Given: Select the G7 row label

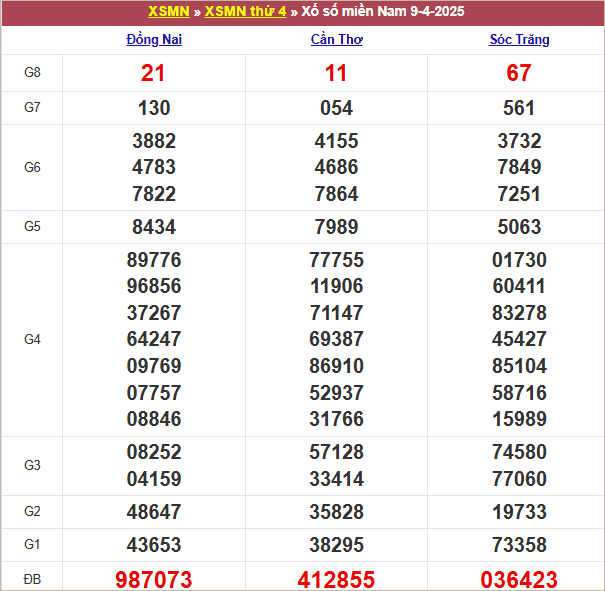Looking at the screenshot, I should point(32,107).
